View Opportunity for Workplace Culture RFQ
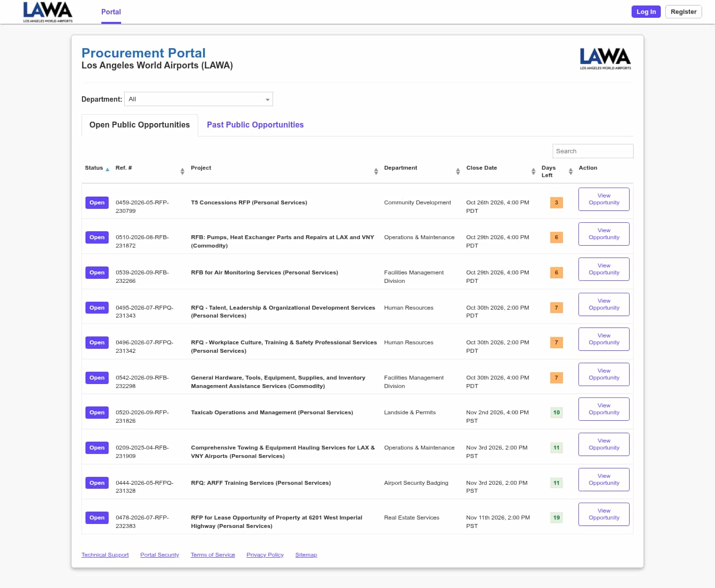This screenshot has width=715, height=588. [x=604, y=339]
